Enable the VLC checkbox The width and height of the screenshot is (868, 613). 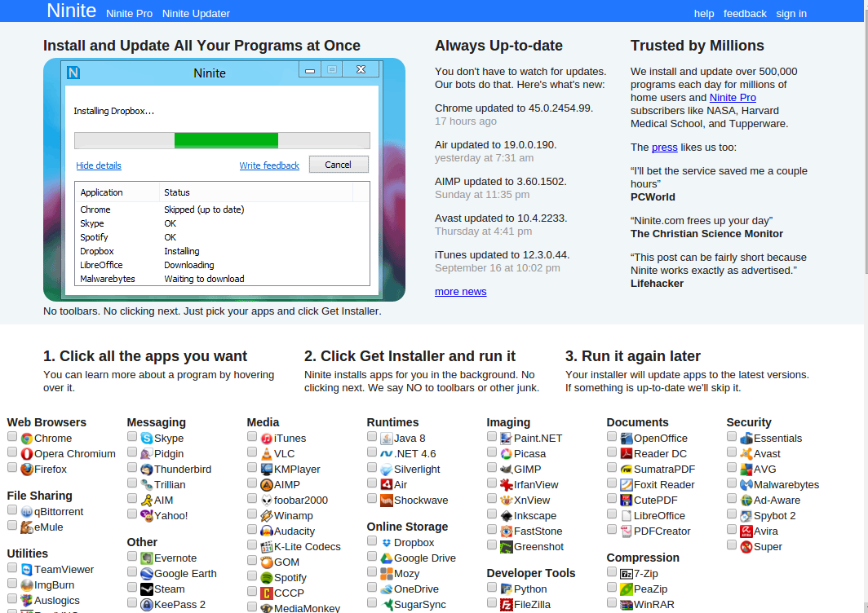[x=252, y=452]
